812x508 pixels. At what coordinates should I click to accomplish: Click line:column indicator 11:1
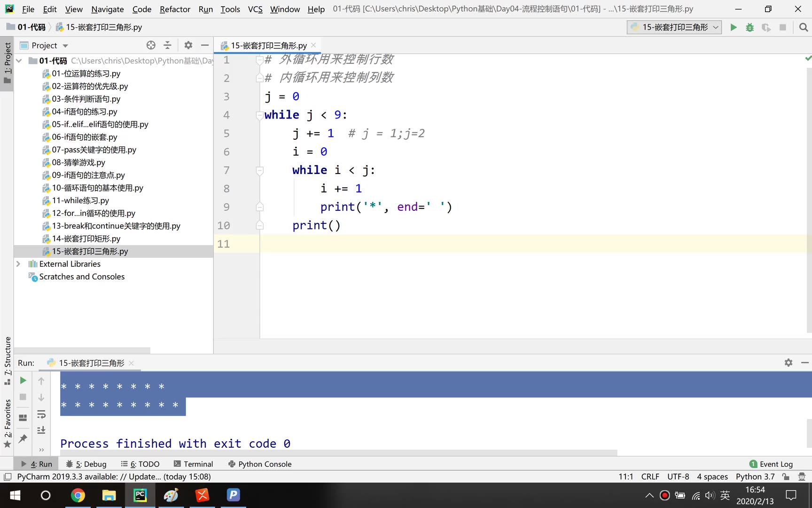[x=626, y=476]
